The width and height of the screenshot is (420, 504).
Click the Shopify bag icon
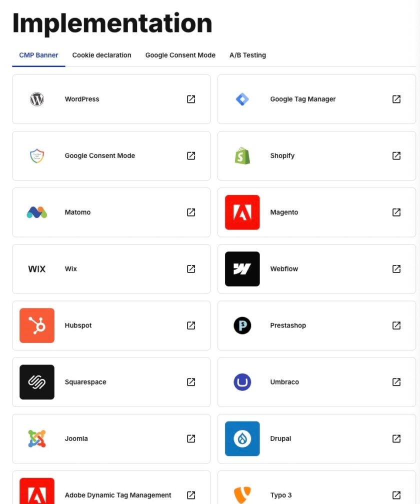pyautogui.click(x=242, y=155)
